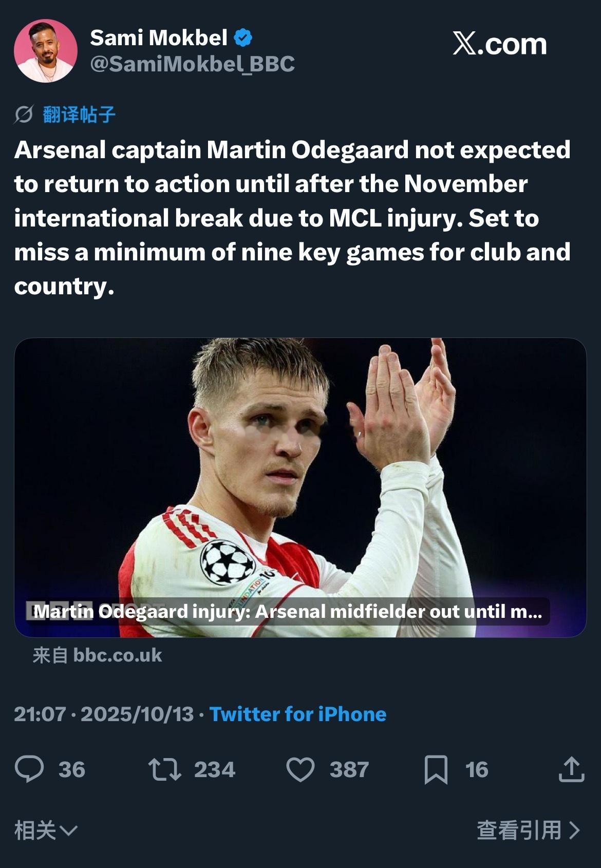The image size is (601, 868).
Task: Click the 翻译帖子 translate link
Action: coord(79,115)
